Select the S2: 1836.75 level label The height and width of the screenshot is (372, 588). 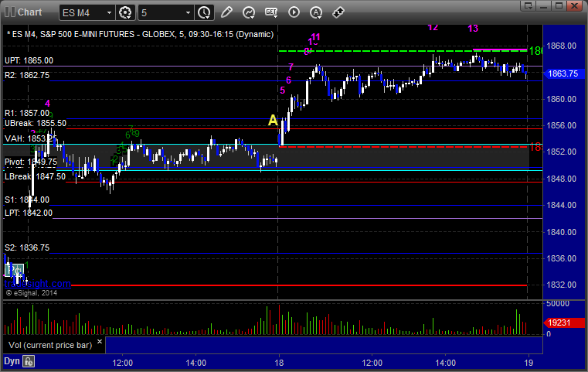27,247
